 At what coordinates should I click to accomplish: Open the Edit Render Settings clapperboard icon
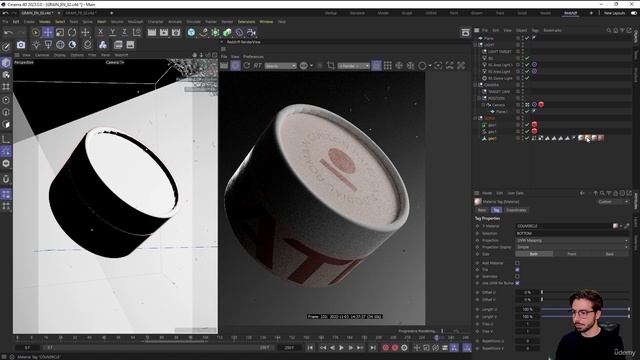click(x=176, y=32)
